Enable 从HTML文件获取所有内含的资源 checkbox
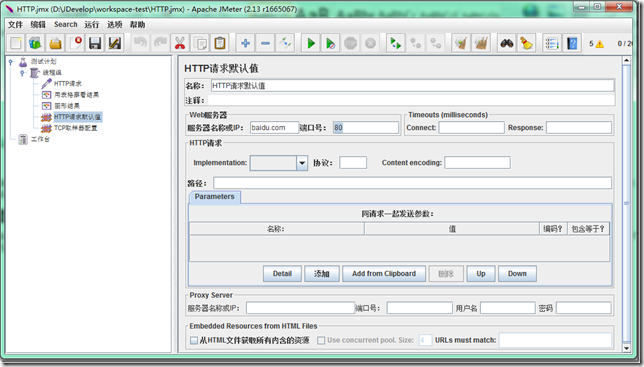The image size is (644, 367). pos(194,340)
